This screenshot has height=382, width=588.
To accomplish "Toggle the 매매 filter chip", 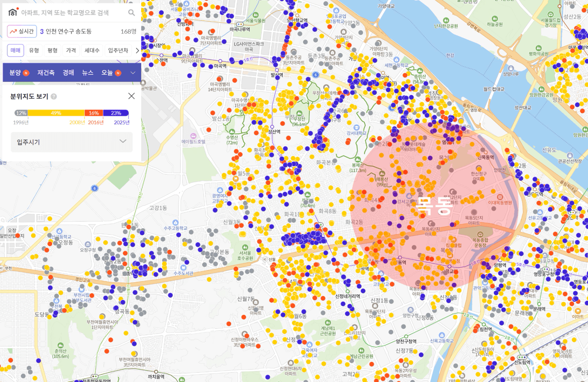I will tap(15, 50).
